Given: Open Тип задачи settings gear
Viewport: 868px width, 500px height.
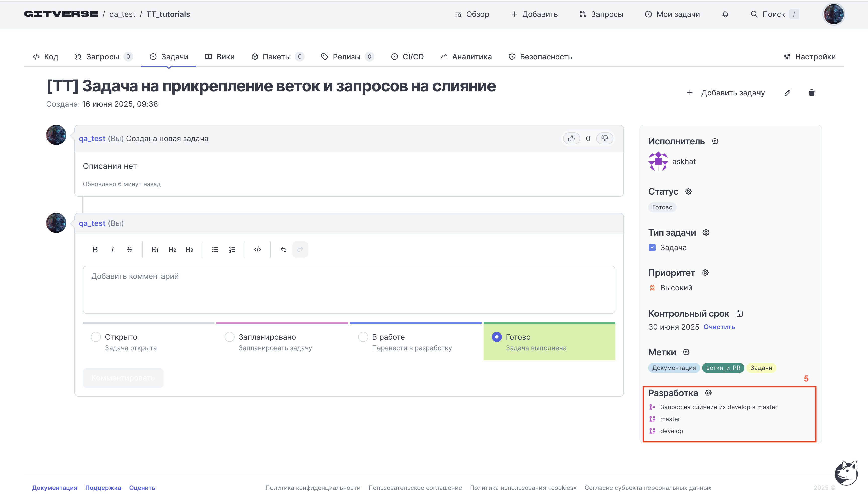Looking at the screenshot, I should coord(706,233).
